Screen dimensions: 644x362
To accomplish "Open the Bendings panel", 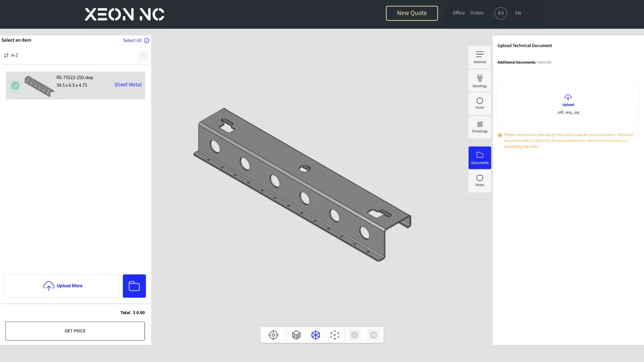I will 480,80.
